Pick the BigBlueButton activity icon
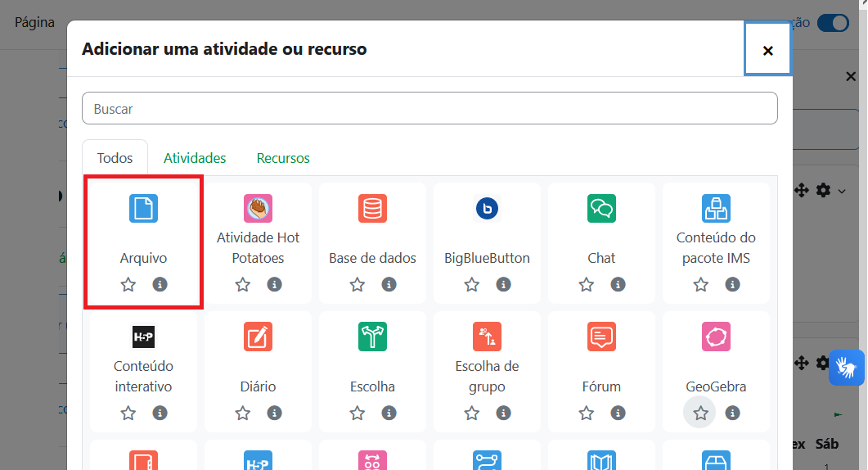 pyautogui.click(x=487, y=209)
